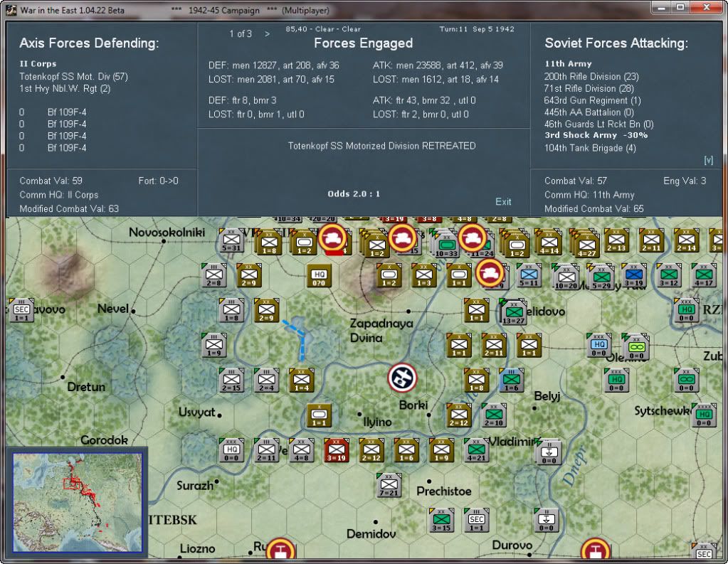Select the red 3=19 infantry counter
The image size is (728, 564).
336,450
